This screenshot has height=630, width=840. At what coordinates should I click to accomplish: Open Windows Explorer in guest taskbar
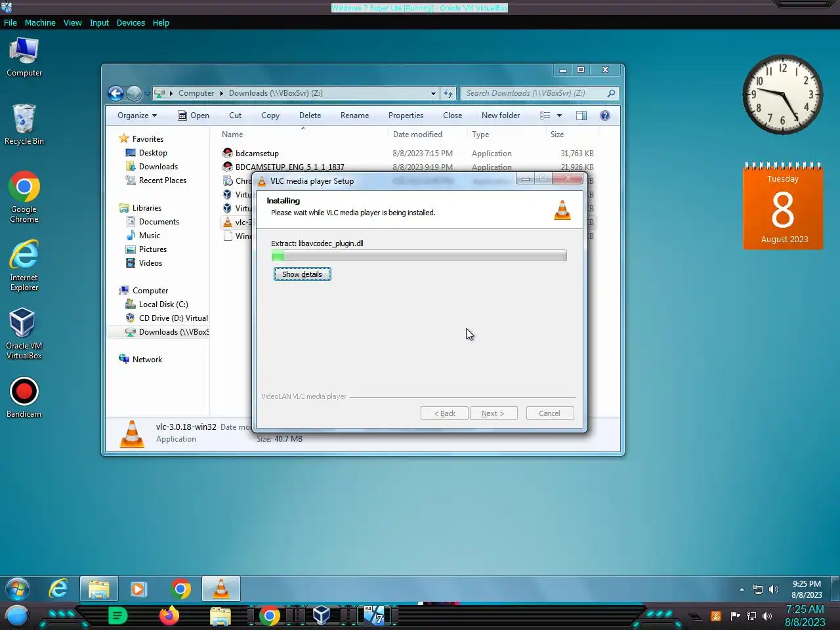coord(99,589)
